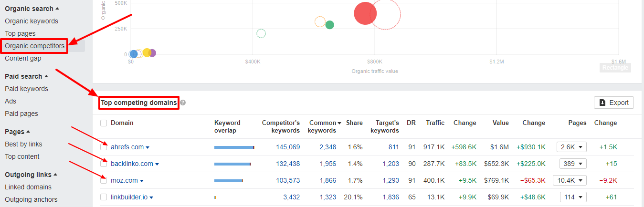
Task: Open the 10.4K pages dropdown
Action: (x=570, y=180)
